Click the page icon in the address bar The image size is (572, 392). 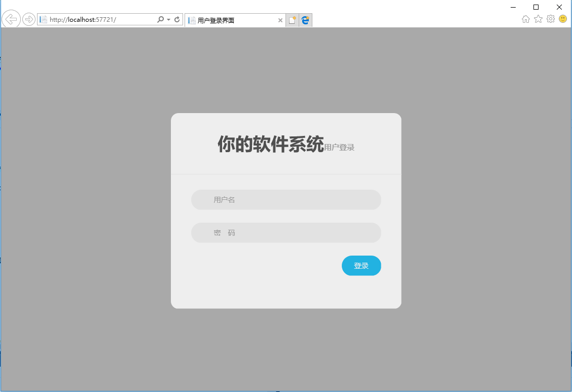click(43, 20)
